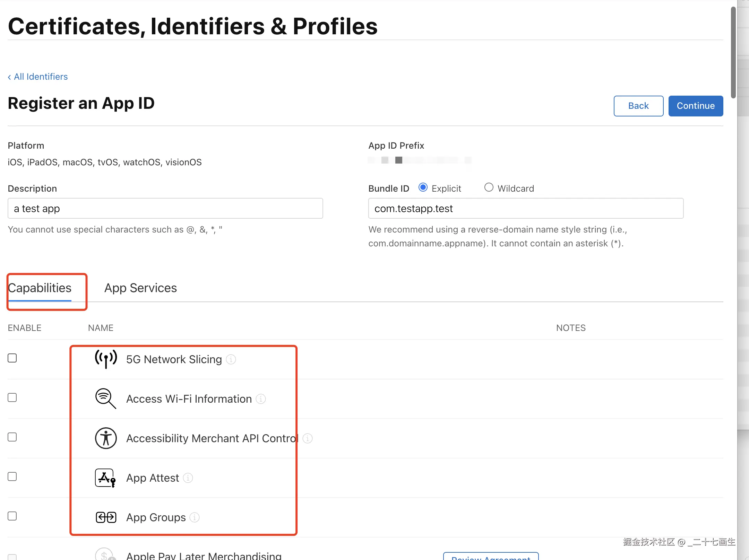Click the Access Wi-Fi Information magnifier icon
749x560 pixels.
click(x=105, y=399)
